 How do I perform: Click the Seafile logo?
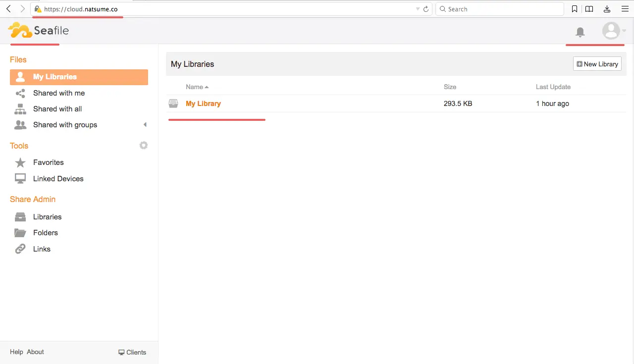pyautogui.click(x=39, y=30)
